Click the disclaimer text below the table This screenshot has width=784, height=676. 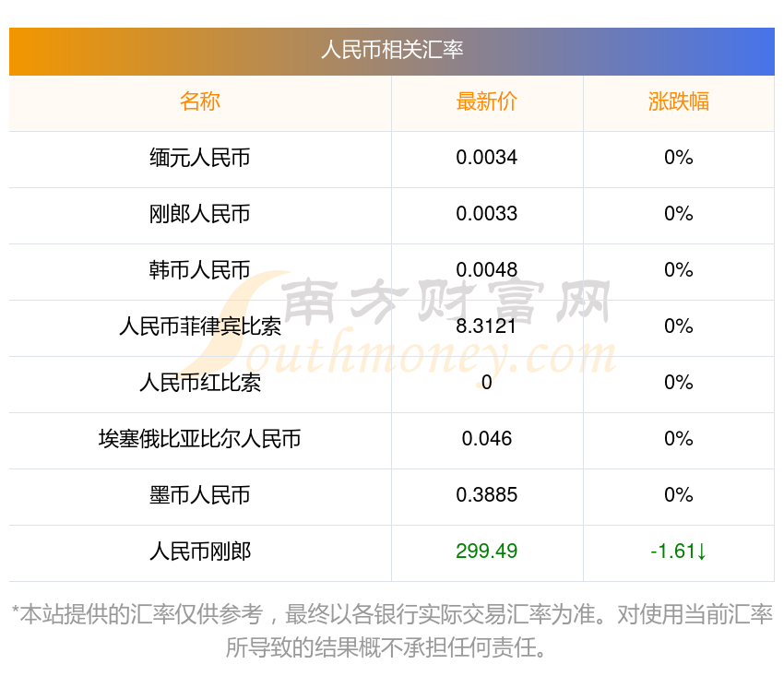(392, 631)
